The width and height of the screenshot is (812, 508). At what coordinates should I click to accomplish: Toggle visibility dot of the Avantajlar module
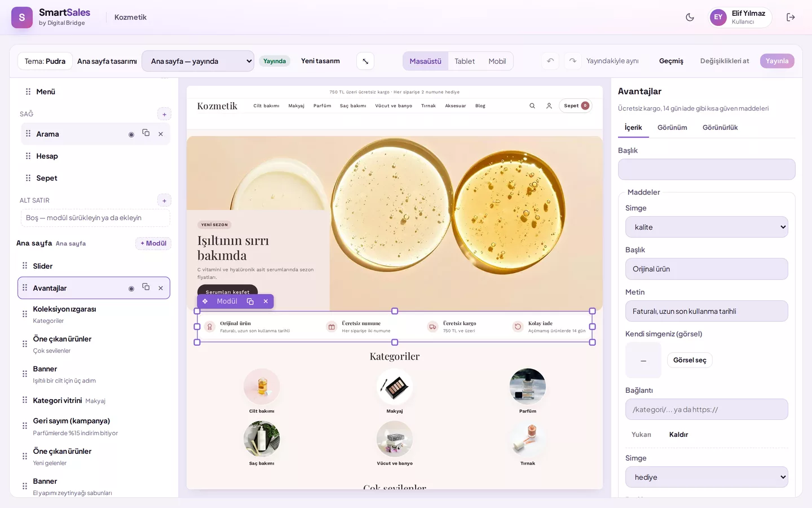[131, 288]
